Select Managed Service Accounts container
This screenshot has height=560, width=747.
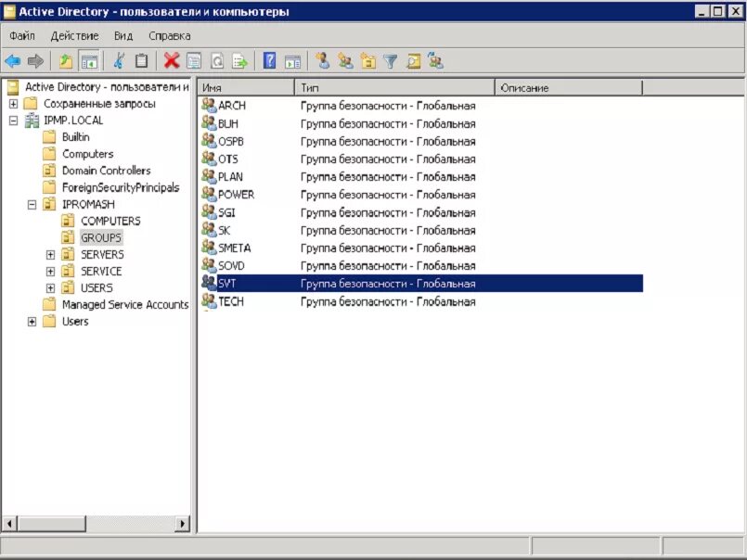coord(125,305)
